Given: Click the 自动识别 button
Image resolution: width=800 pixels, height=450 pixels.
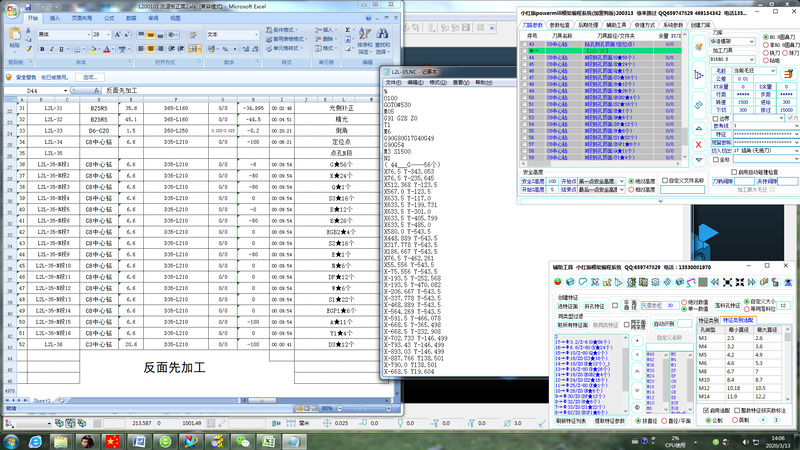Looking at the screenshot, I should [x=664, y=323].
